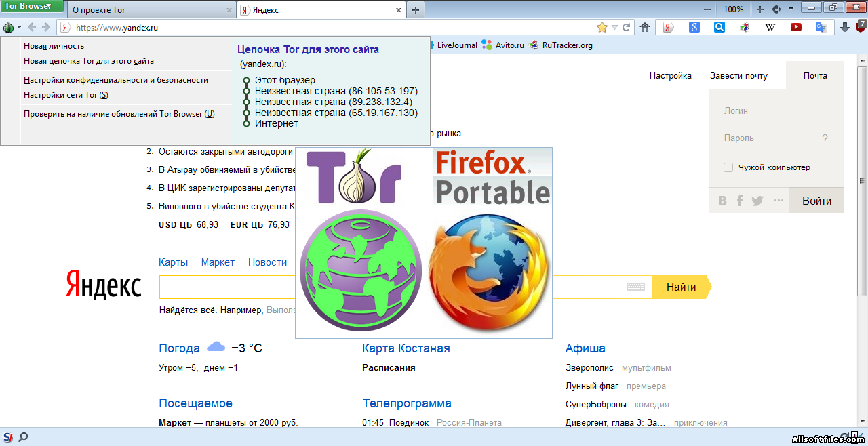Viewport: 868px width, 446px height.
Task: Open the Downloads arrow icon
Action: 845,27
